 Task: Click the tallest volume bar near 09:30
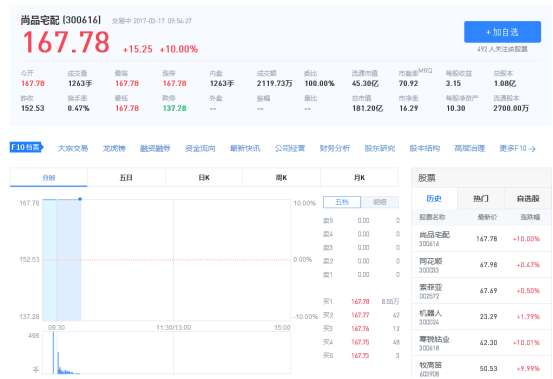53,353
